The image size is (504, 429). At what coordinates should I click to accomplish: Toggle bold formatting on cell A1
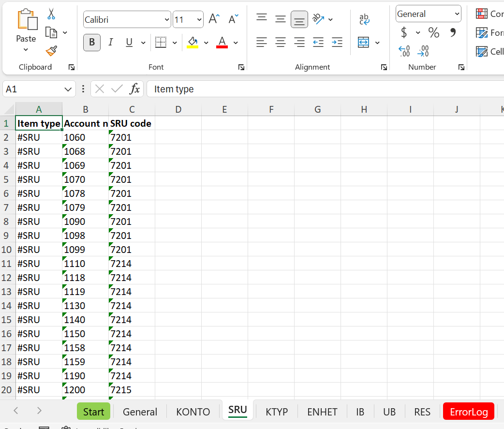pyautogui.click(x=91, y=43)
